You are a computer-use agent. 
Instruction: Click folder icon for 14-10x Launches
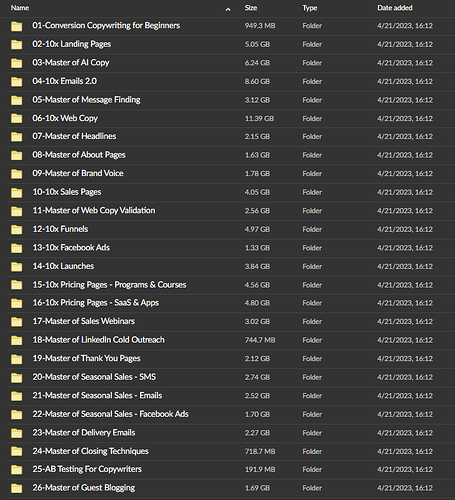(17, 267)
